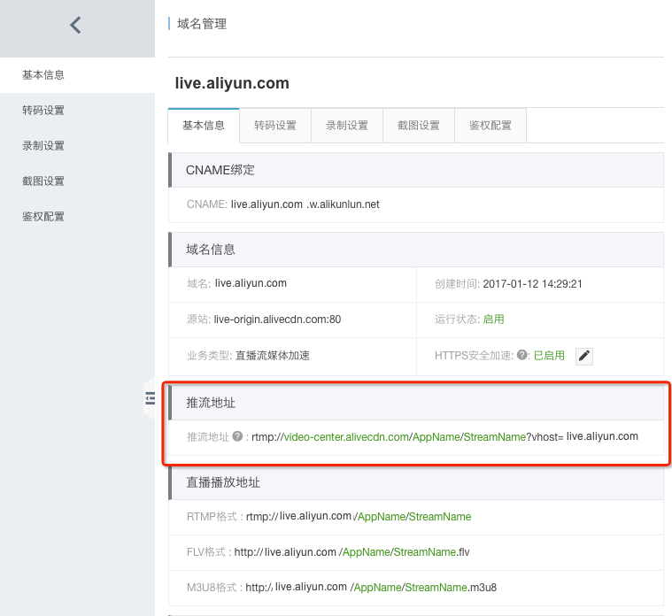Click the RTMP格式 playback address
Image resolution: width=672 pixels, height=616 pixels.
(359, 517)
